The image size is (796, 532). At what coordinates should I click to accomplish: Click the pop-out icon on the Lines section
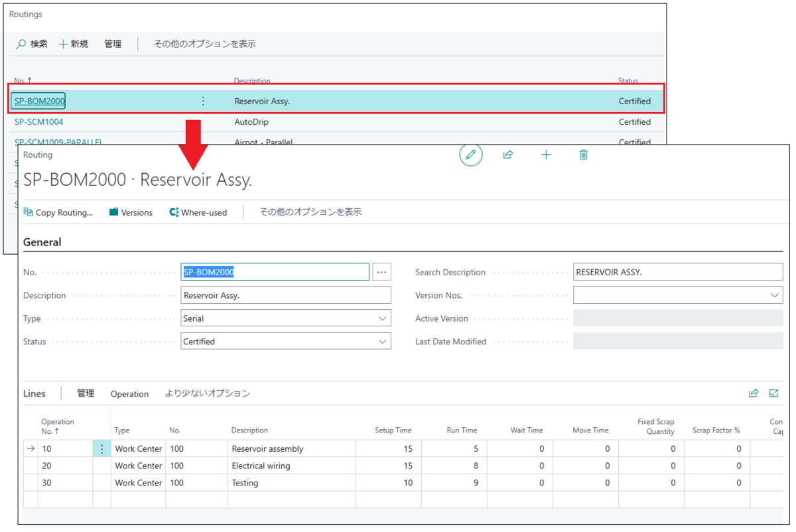coord(773,393)
